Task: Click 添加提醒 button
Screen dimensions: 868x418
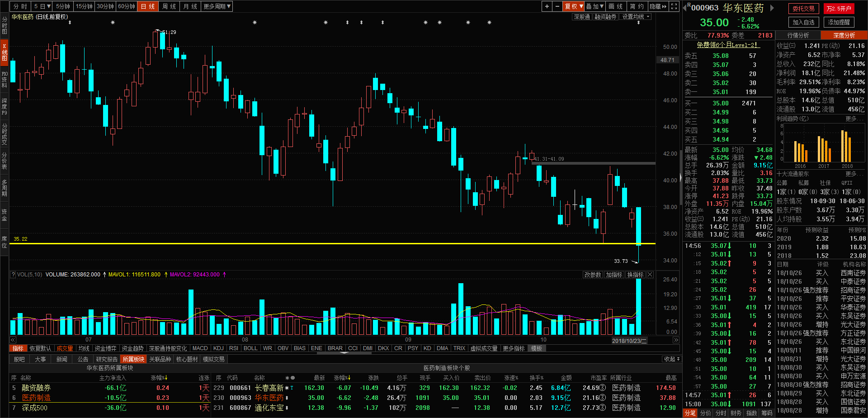Action: pos(839,22)
